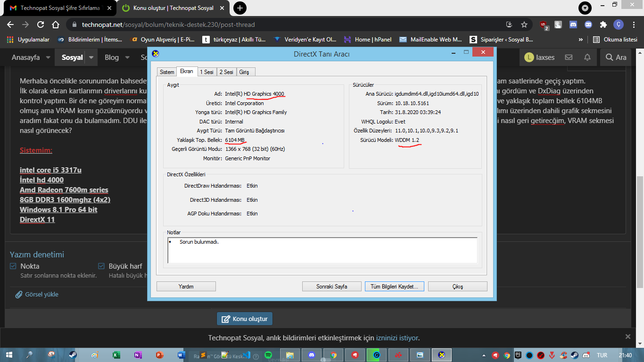Image resolution: width=644 pixels, height=362 pixels.
Task: Open the Bildirimlerim İtemsatış bookmark
Action: [x=90, y=40]
